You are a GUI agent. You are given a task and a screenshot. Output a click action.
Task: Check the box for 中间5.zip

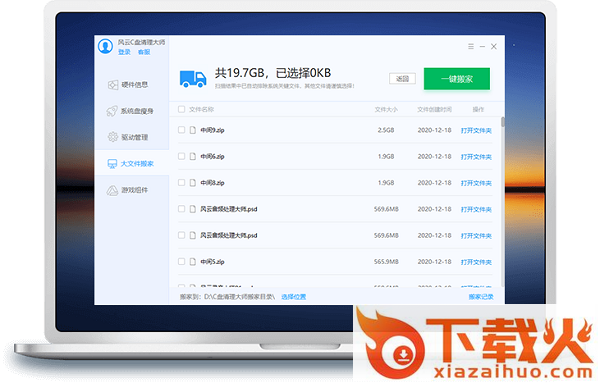click(x=181, y=261)
